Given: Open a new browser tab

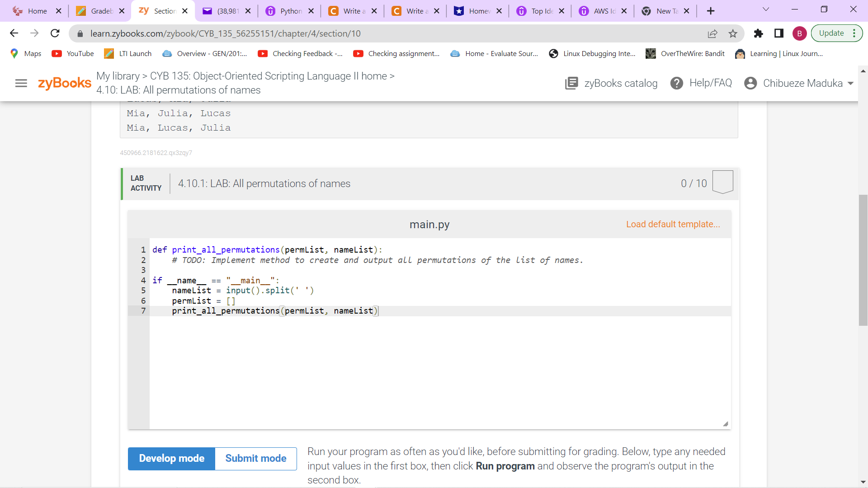Looking at the screenshot, I should pos(711,10).
